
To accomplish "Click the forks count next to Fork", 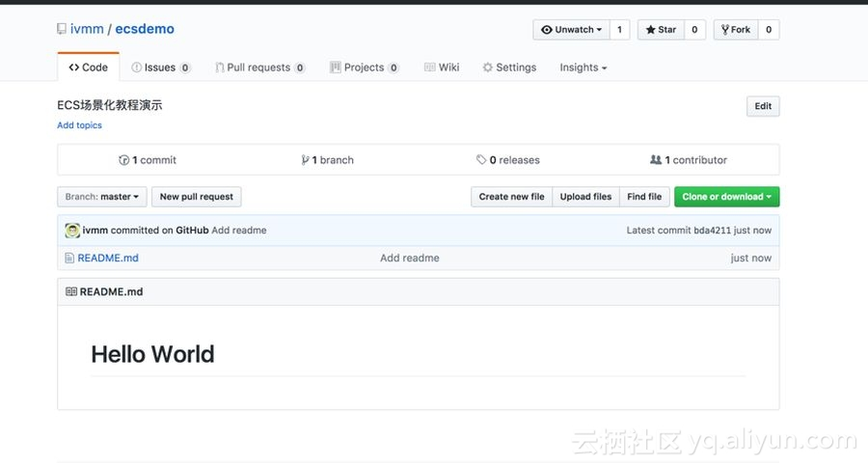I will click(769, 30).
